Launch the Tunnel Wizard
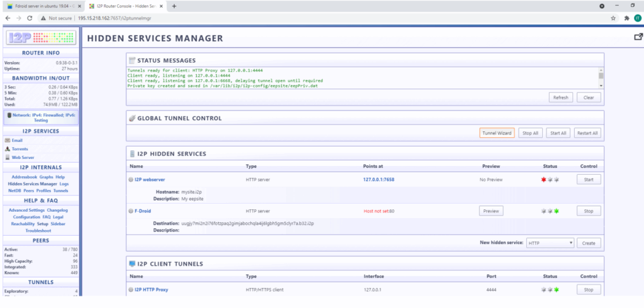This screenshot has height=308, width=644. coord(497,133)
